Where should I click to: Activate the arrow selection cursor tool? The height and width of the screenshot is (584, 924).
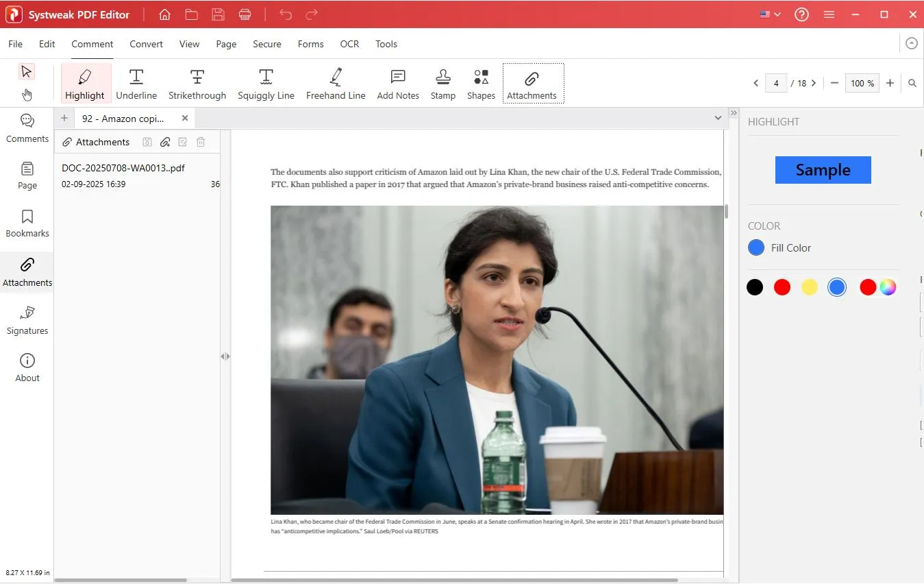coord(27,72)
